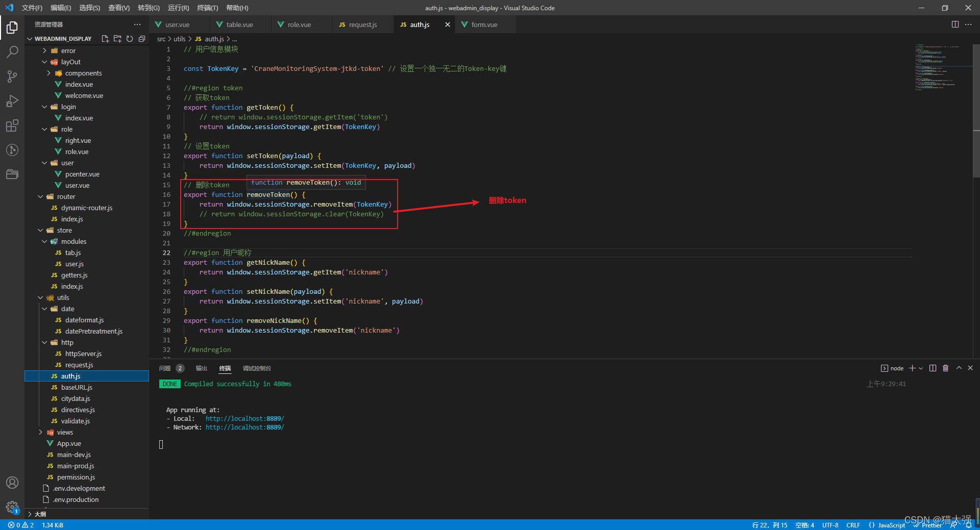The width and height of the screenshot is (980, 530).
Task: Go to line via 行 22, 列 15
Action: coord(770,525)
